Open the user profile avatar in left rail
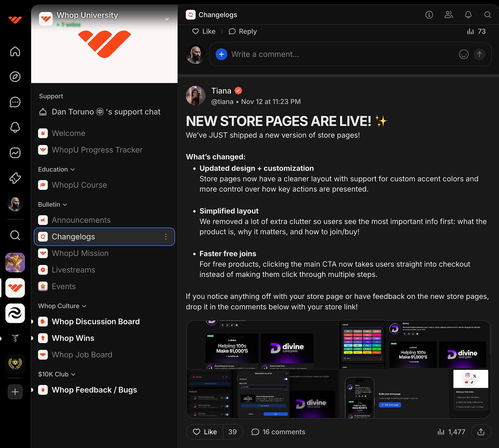 [15, 204]
